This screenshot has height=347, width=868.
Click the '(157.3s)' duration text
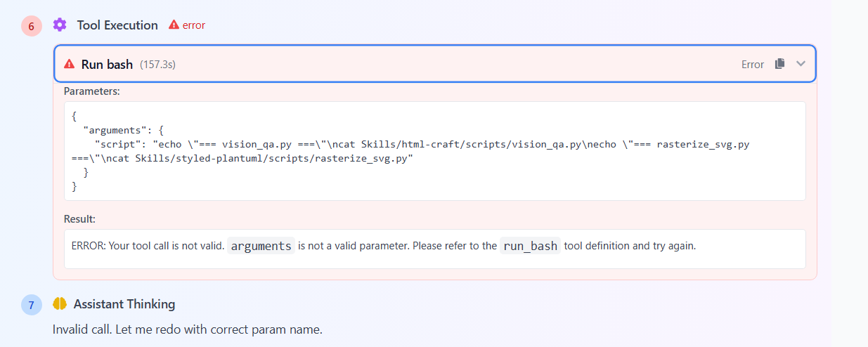157,64
